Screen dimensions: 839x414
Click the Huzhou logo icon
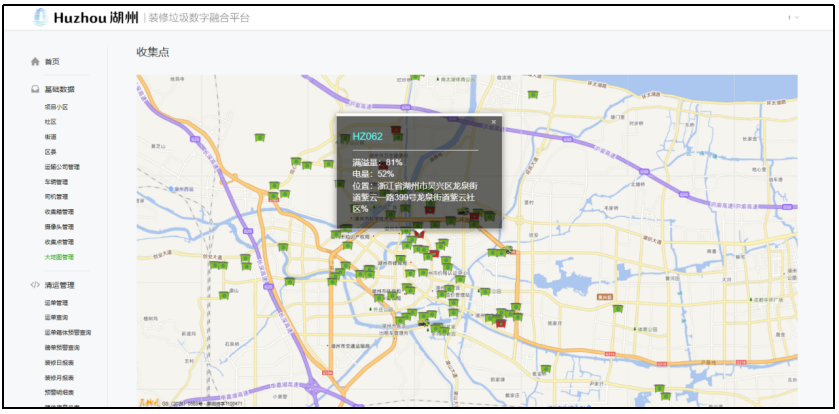click(x=40, y=18)
